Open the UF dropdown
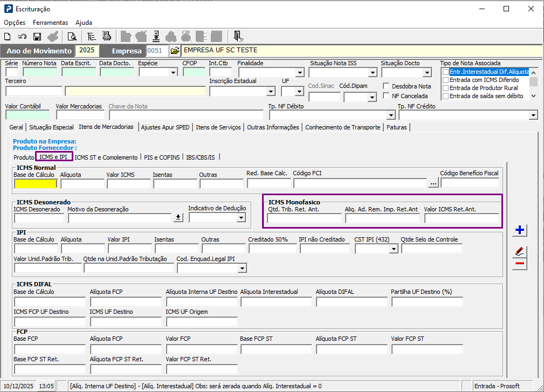 (x=299, y=92)
